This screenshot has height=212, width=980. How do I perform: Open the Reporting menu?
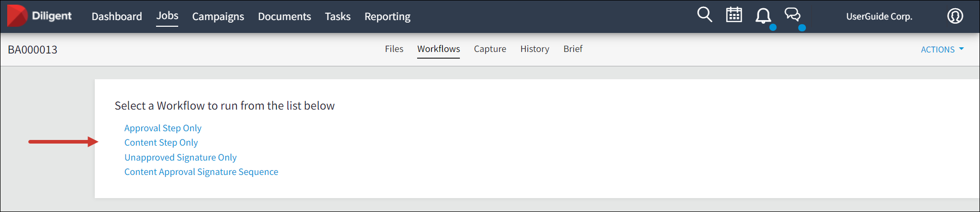[387, 16]
